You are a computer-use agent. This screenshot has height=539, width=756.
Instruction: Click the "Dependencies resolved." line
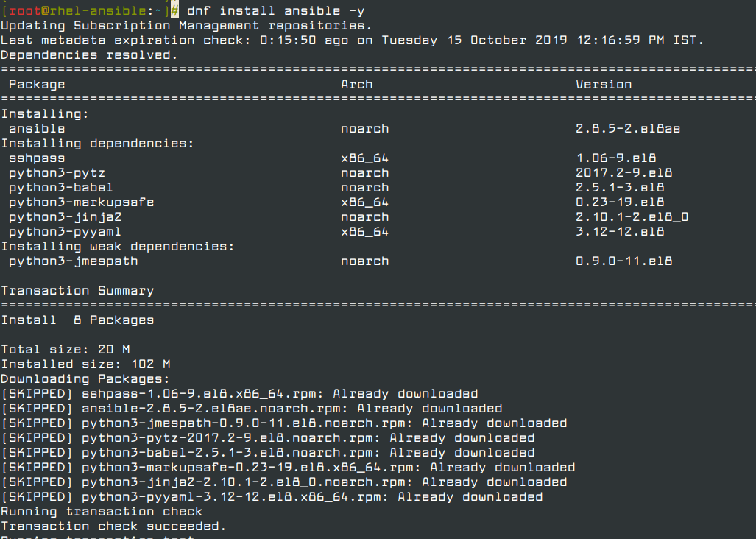[89, 54]
